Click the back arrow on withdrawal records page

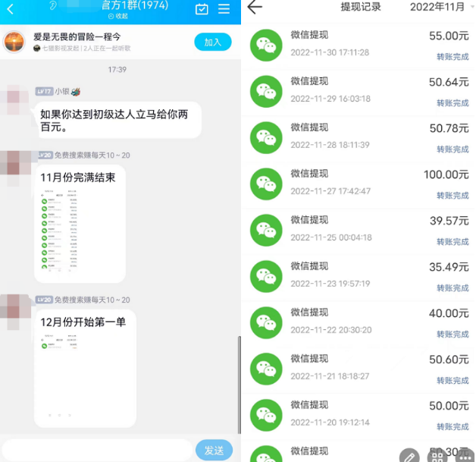pyautogui.click(x=255, y=8)
